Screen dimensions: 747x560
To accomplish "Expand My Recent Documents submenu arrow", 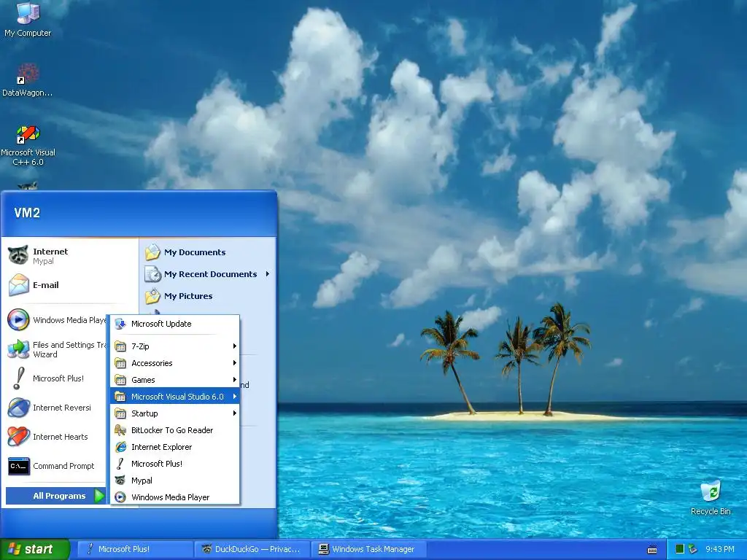I will [x=268, y=274].
